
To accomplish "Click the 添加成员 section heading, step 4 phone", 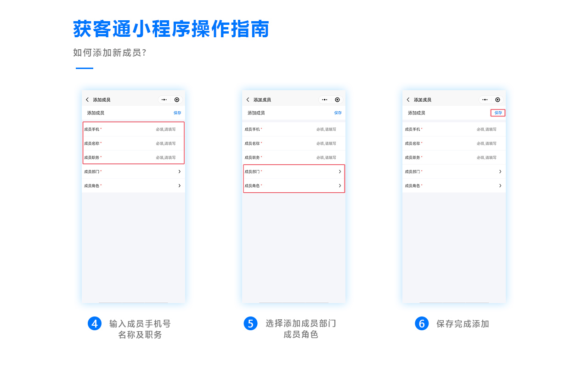I will pyautogui.click(x=96, y=113).
